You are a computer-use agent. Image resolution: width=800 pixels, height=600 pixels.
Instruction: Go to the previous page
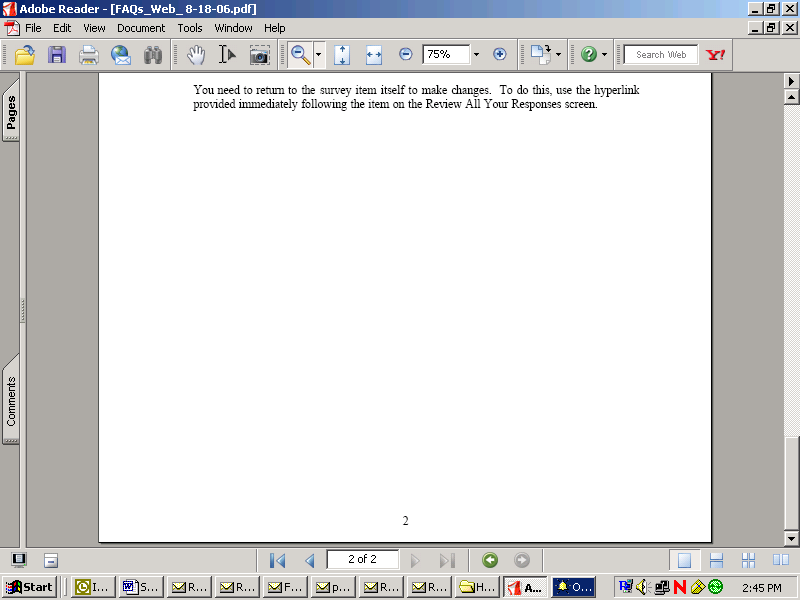click(310, 561)
